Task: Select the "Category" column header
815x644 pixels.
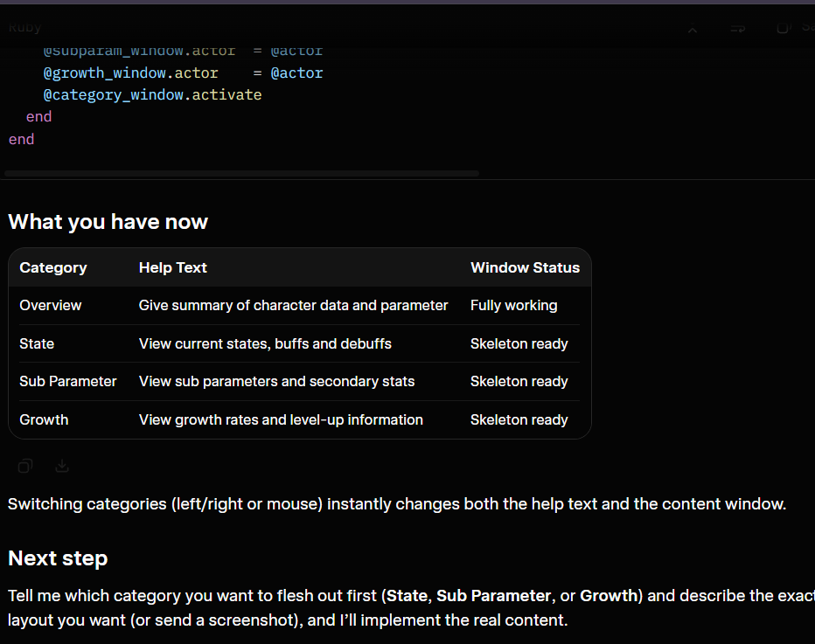Action: [x=53, y=267]
